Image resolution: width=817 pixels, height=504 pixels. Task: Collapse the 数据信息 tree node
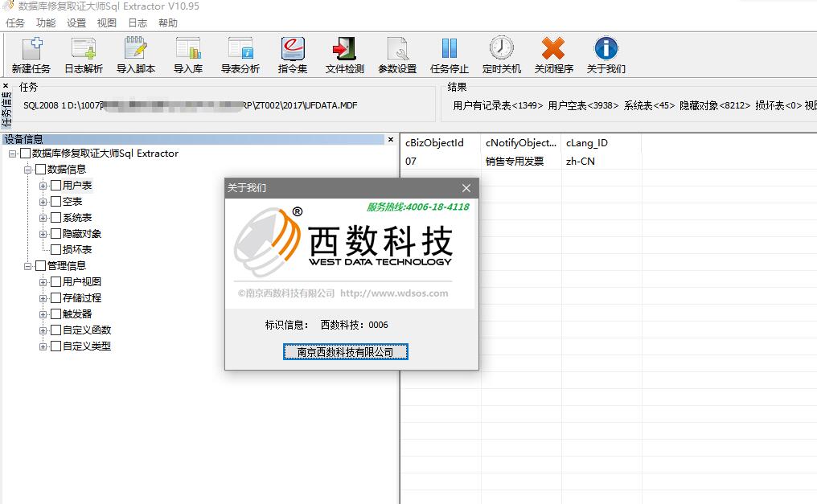click(27, 170)
